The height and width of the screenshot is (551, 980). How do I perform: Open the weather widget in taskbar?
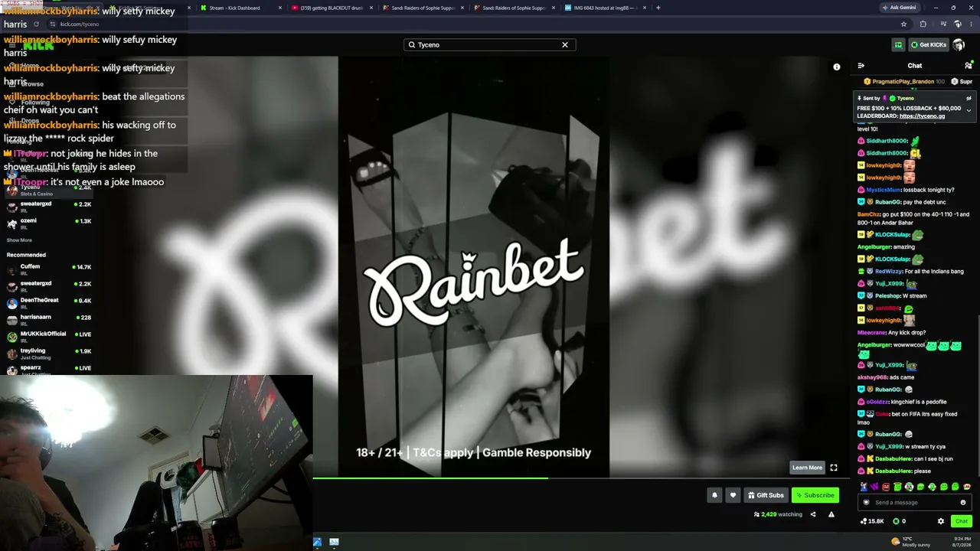tap(909, 542)
